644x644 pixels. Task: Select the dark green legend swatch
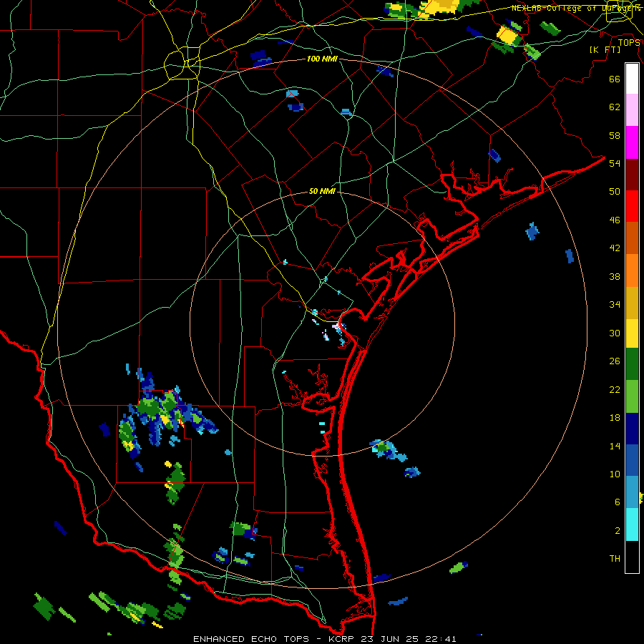[x=632, y=364]
